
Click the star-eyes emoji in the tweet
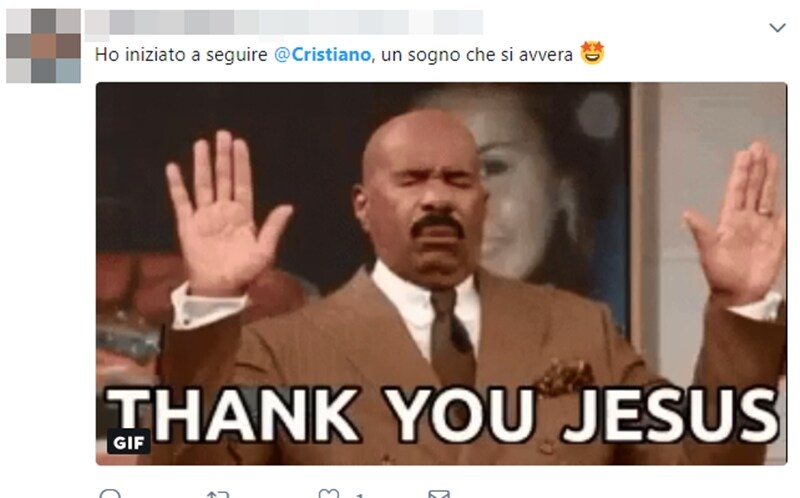point(592,53)
